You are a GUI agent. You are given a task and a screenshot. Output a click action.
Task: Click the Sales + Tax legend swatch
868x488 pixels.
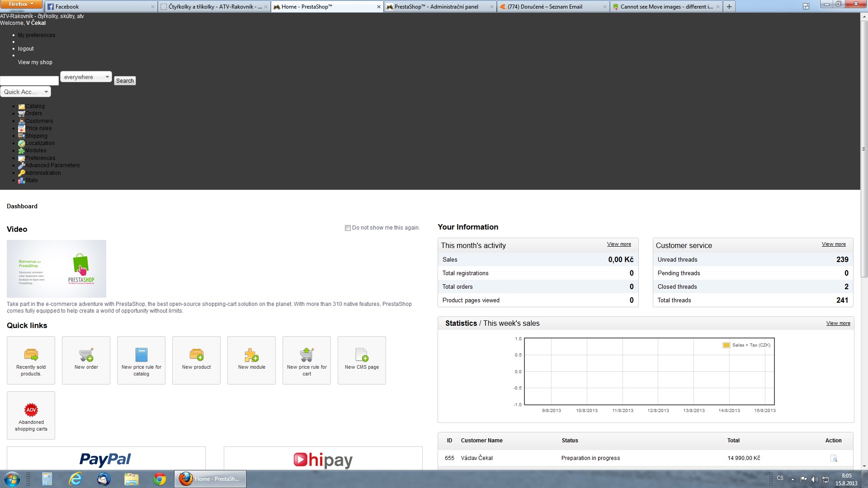coord(726,345)
